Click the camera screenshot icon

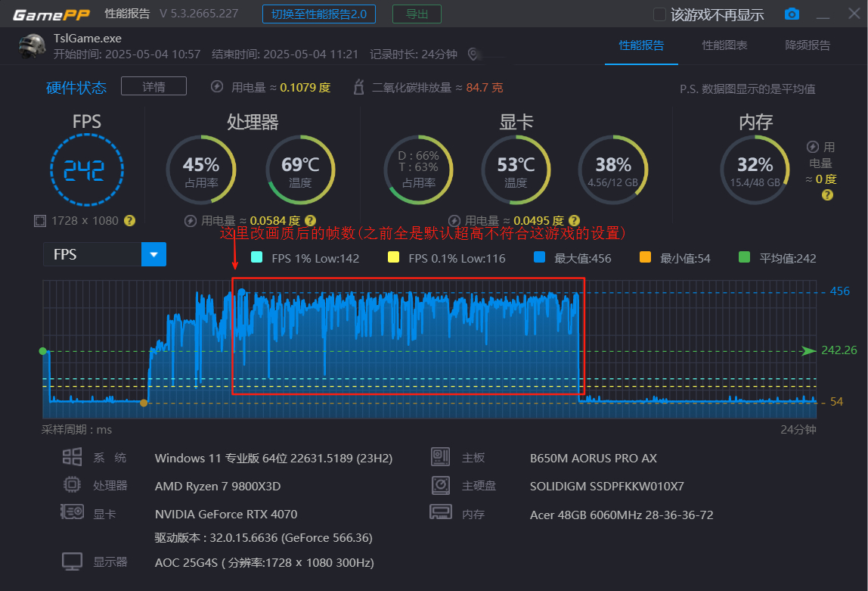792,14
